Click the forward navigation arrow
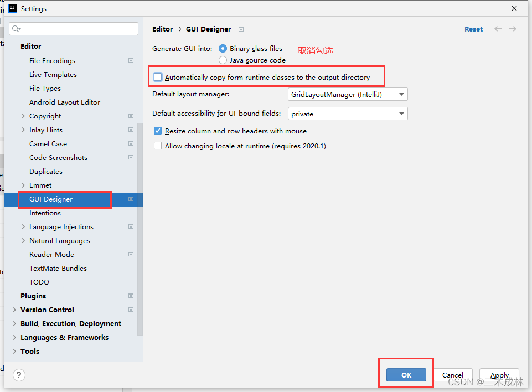 coord(513,29)
